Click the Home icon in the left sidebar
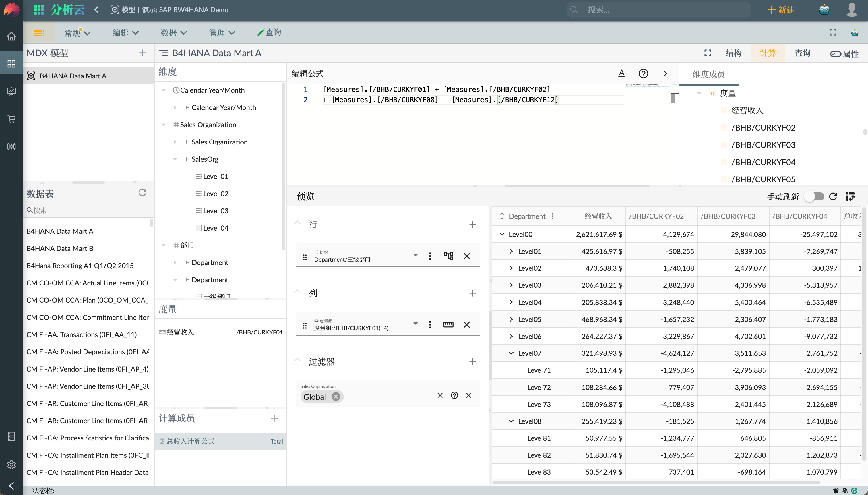Screen dimensions: 868x495 11,36
